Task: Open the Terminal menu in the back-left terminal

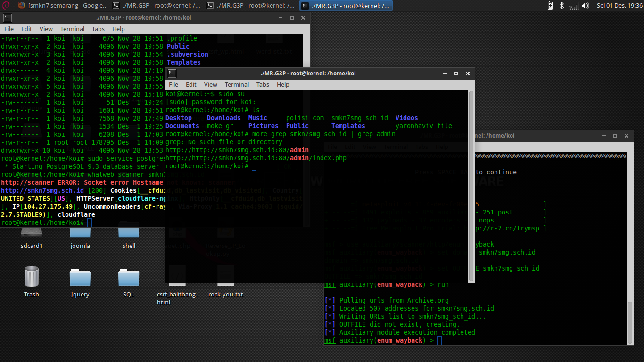Action: (72, 29)
